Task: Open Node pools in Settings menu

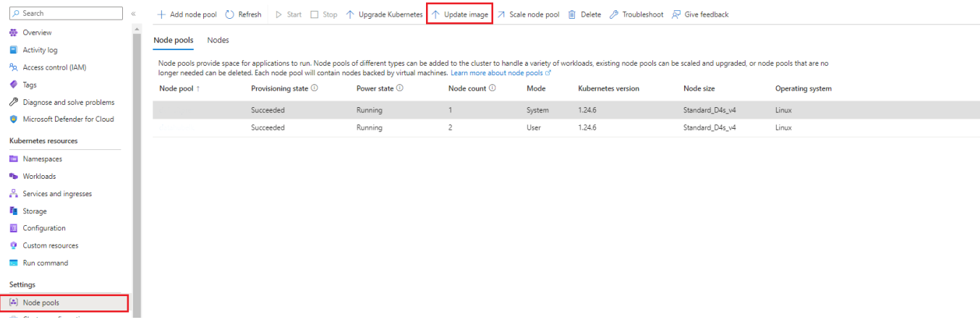Action: tap(41, 303)
